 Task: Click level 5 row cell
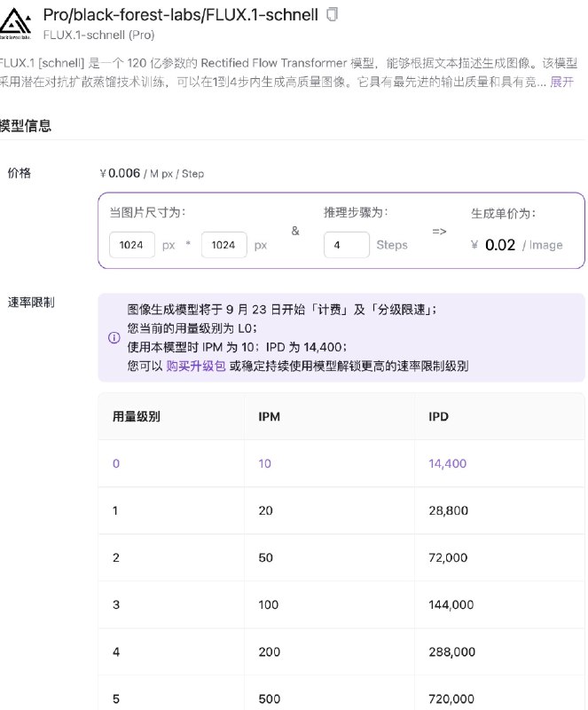point(116,699)
